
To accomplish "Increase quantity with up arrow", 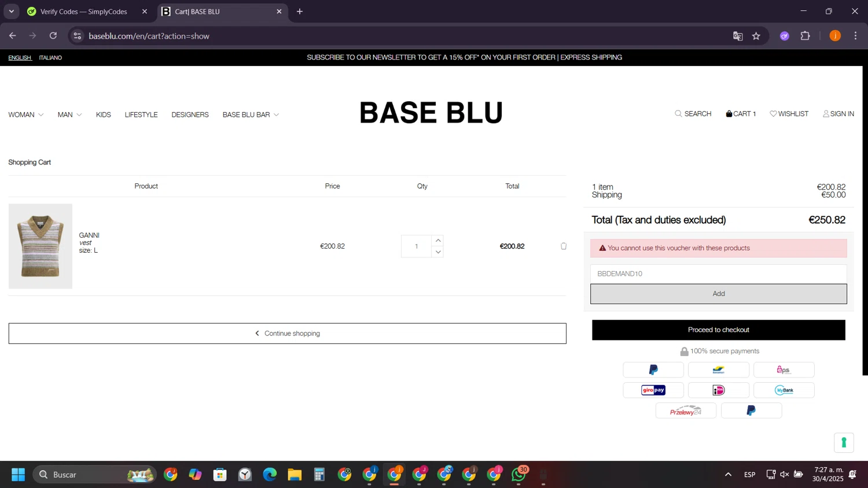I will pos(438,241).
